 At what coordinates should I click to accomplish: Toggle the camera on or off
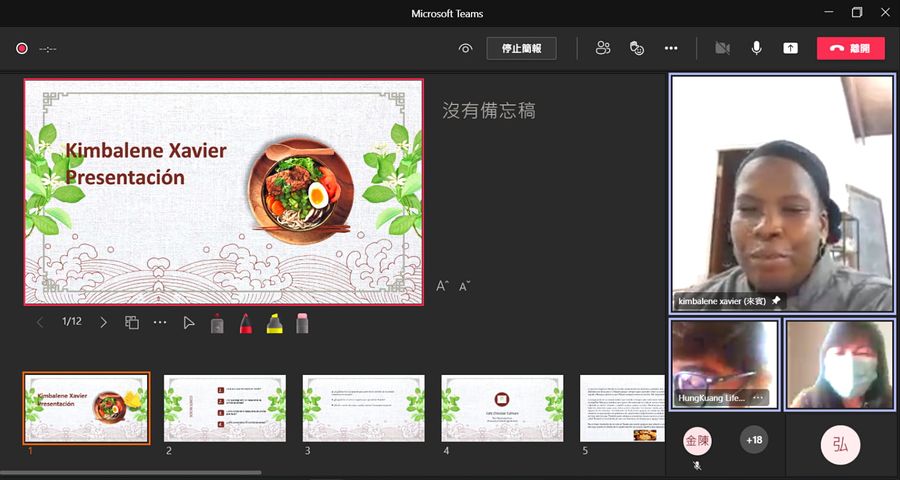[x=722, y=48]
